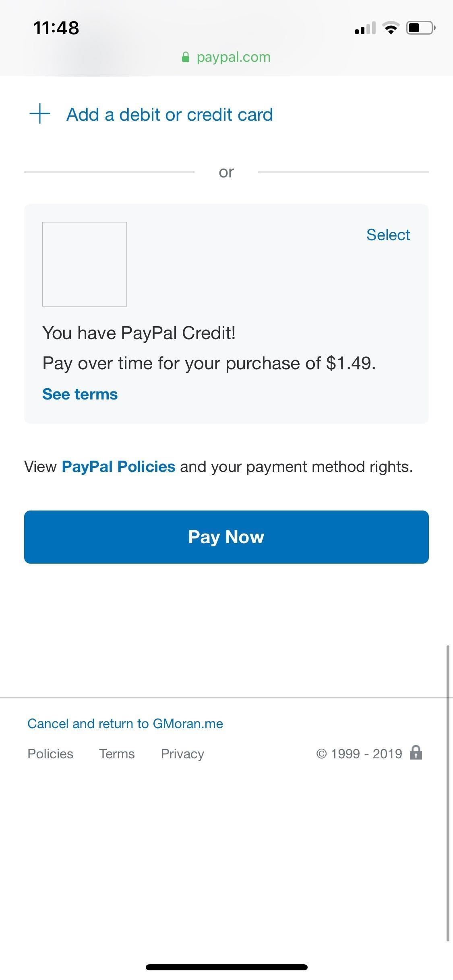This screenshot has width=453, height=980.
Task: Open the Privacy footer link
Action: 182,754
